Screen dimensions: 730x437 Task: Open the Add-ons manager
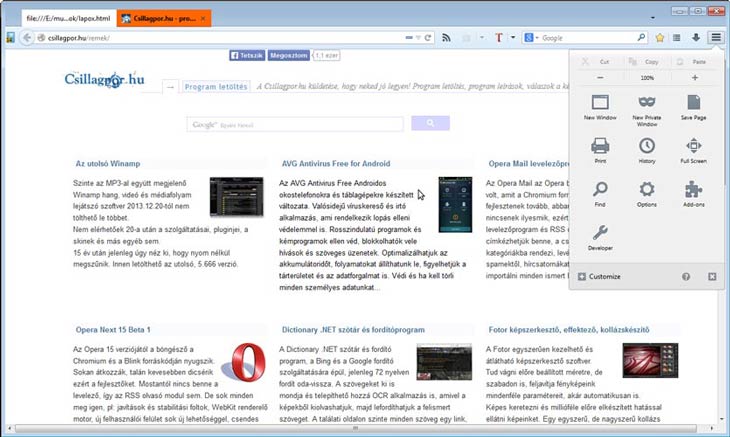point(693,194)
